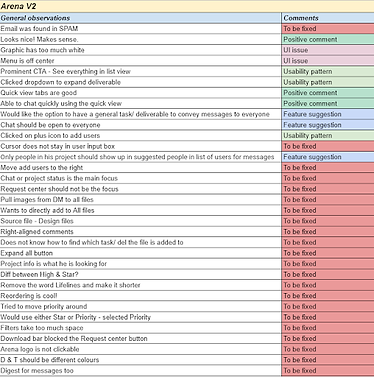Click 'Source file - Design files' cell

pyautogui.click(x=140, y=221)
